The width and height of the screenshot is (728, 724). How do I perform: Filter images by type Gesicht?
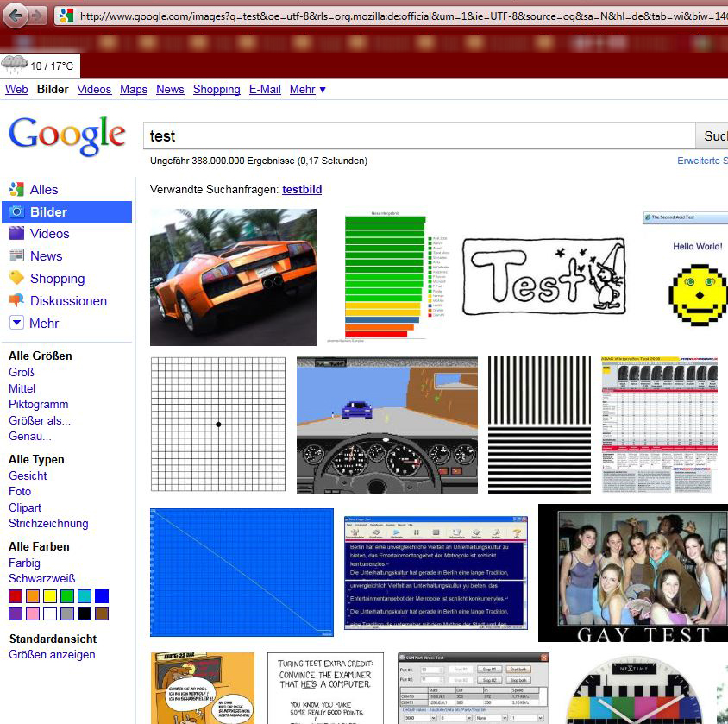28,475
